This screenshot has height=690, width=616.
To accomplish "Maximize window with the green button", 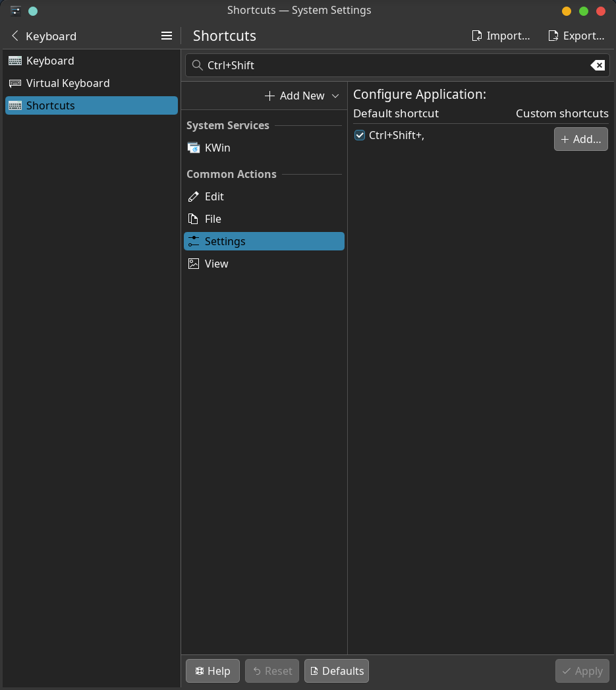I will tap(584, 11).
